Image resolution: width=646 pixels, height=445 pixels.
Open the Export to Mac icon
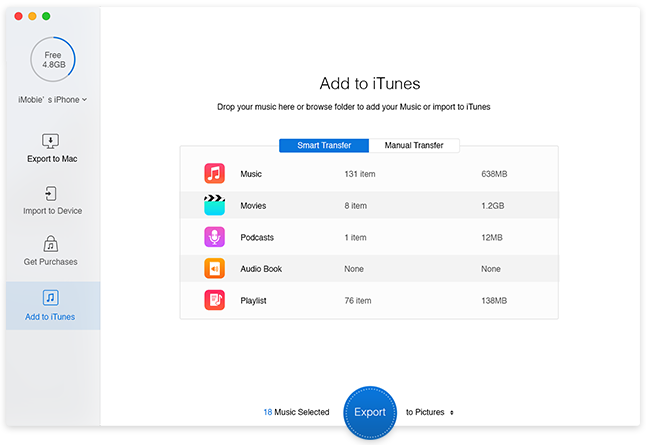click(x=50, y=141)
